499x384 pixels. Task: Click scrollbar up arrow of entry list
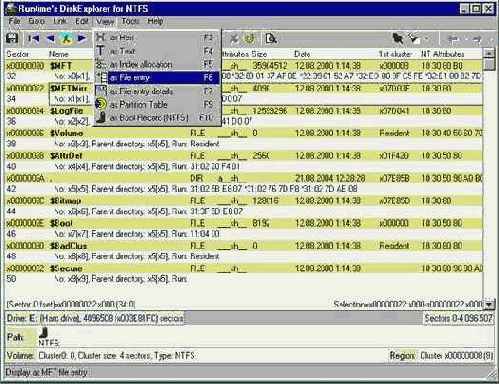[x=489, y=53]
